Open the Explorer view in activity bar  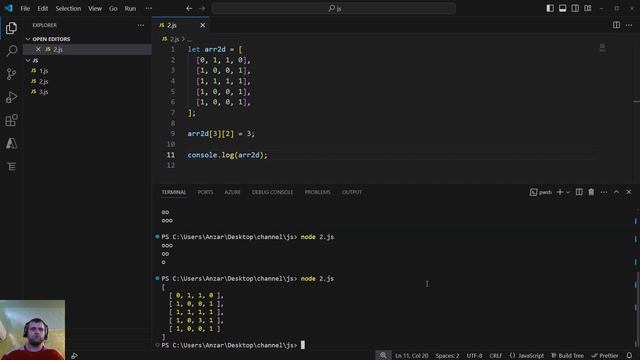(11, 28)
